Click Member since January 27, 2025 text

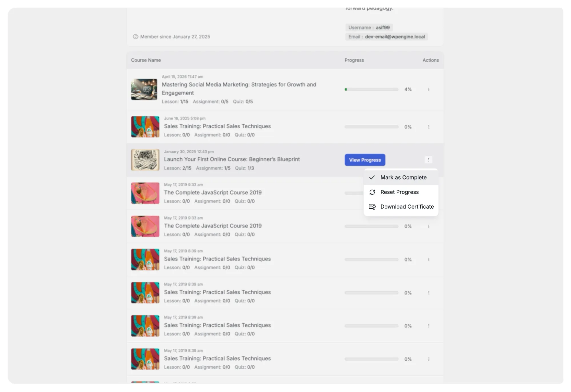[175, 37]
